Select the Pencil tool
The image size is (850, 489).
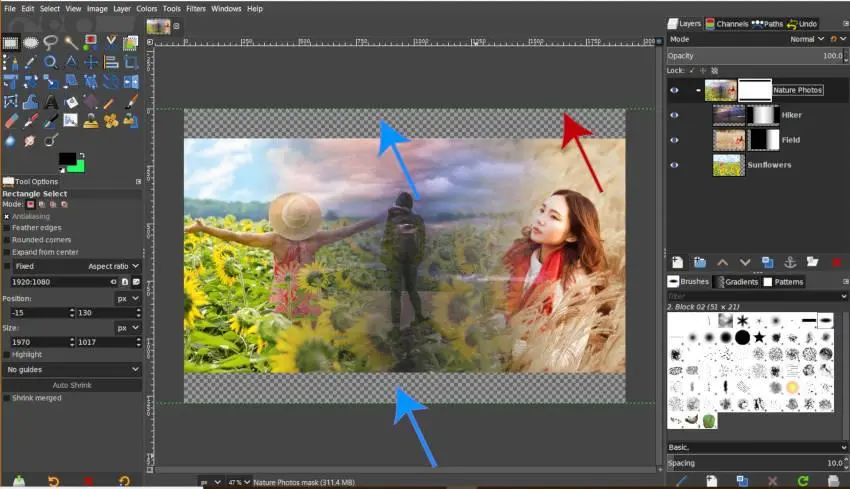point(111,101)
